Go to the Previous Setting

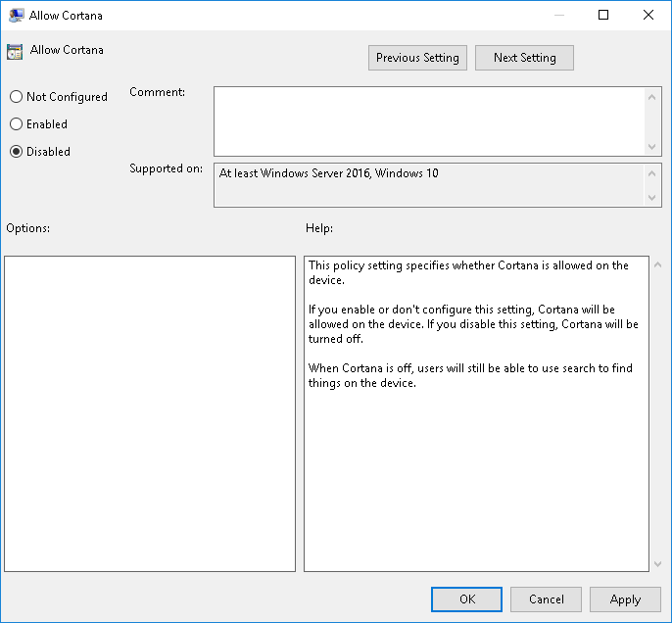pyautogui.click(x=417, y=58)
